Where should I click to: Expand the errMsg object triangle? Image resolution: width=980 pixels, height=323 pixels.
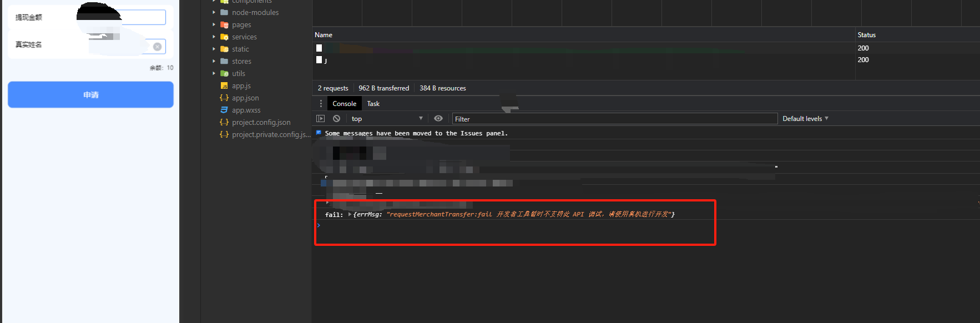click(350, 214)
